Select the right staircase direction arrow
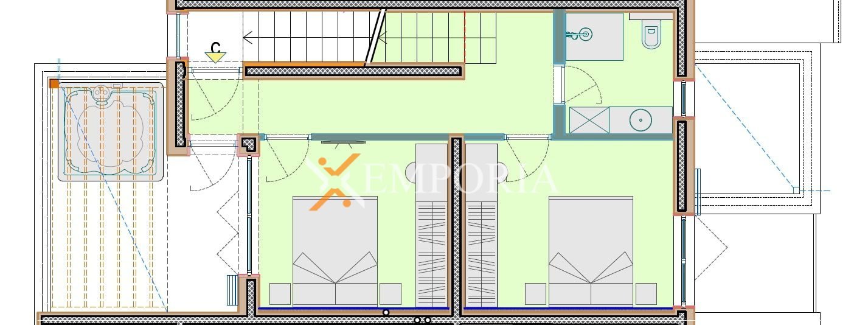Image resolution: width=868 pixels, height=325 pixels. pyautogui.click(x=383, y=38)
